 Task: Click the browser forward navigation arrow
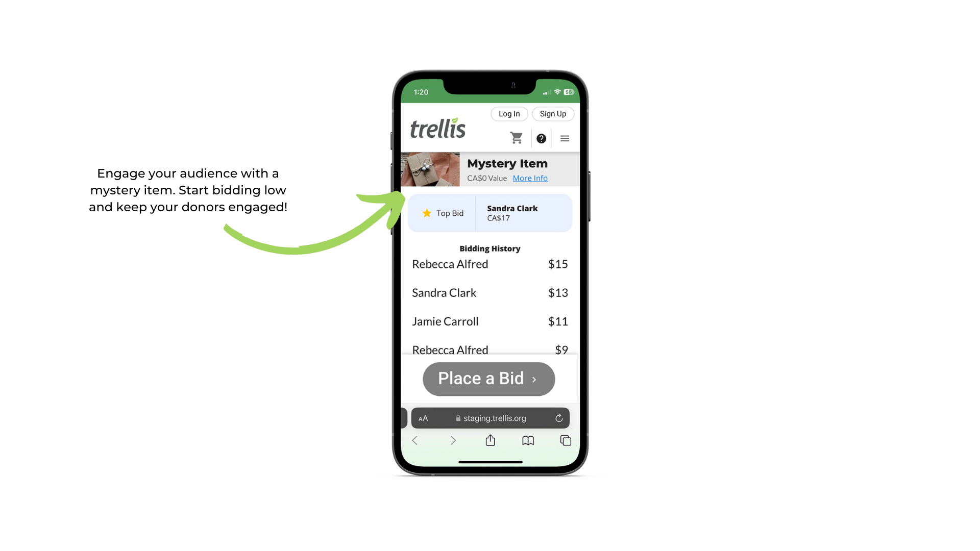[453, 441]
